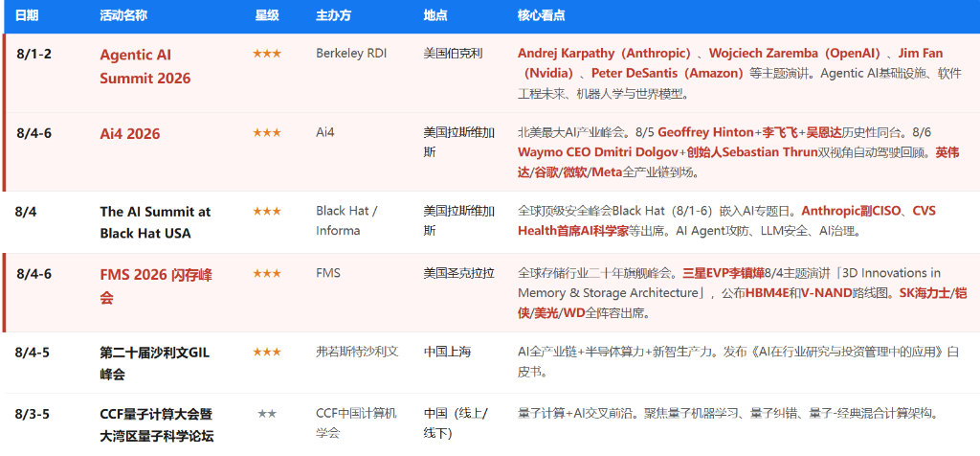This screenshot has width=980, height=456.
Task: Click the 8/4-6 date in FMS 2026 row
Action: pyautogui.click(x=33, y=273)
